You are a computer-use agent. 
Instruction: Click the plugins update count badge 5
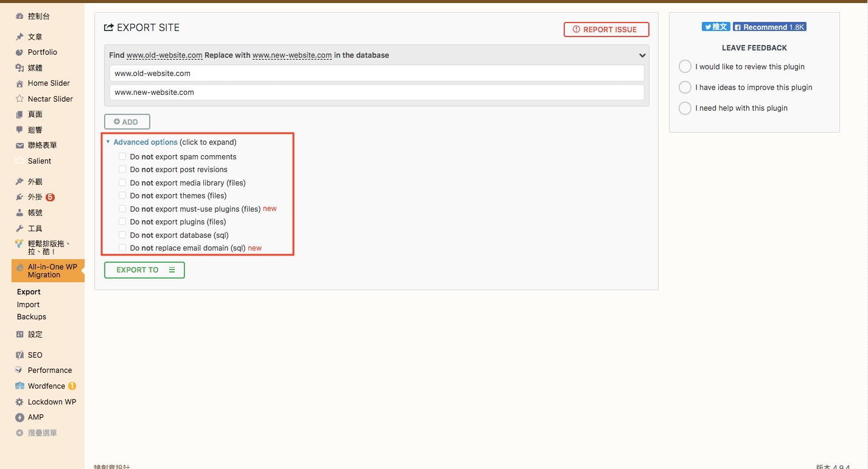point(50,197)
